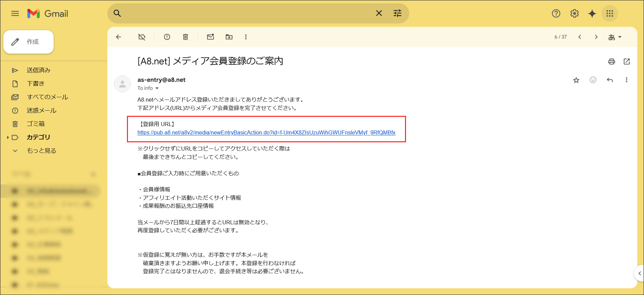Click the 6 / 37 message counter
Image resolution: width=644 pixels, height=295 pixels.
tap(560, 37)
